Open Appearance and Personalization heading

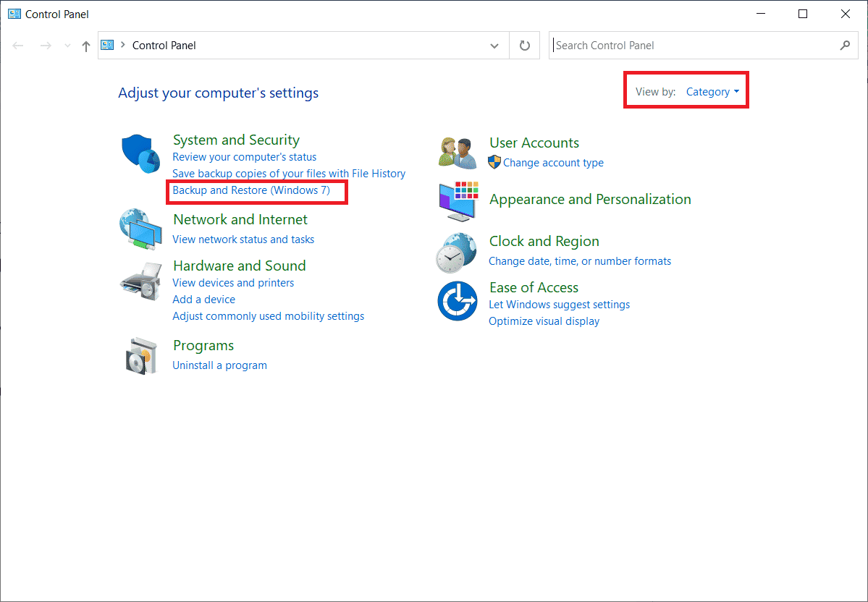(590, 199)
